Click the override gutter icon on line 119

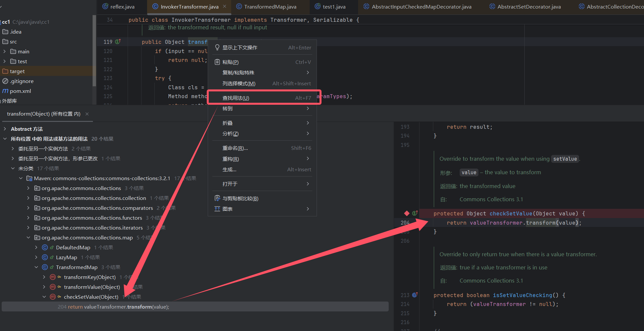(118, 42)
